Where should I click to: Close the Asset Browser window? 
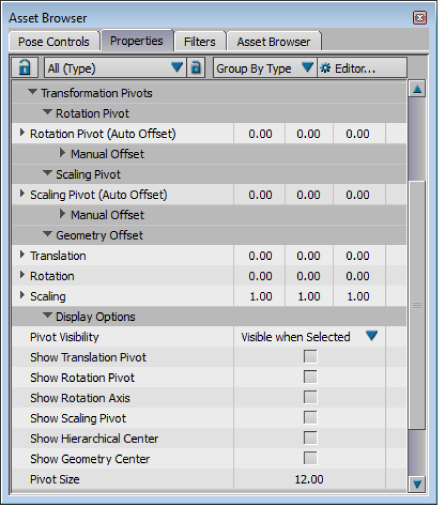pyautogui.click(x=419, y=17)
